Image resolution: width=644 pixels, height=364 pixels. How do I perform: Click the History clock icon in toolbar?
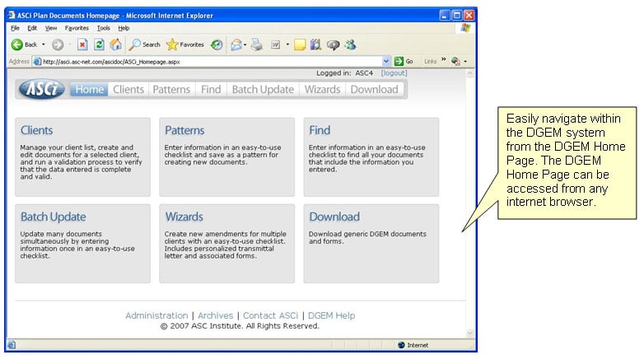coord(217,44)
